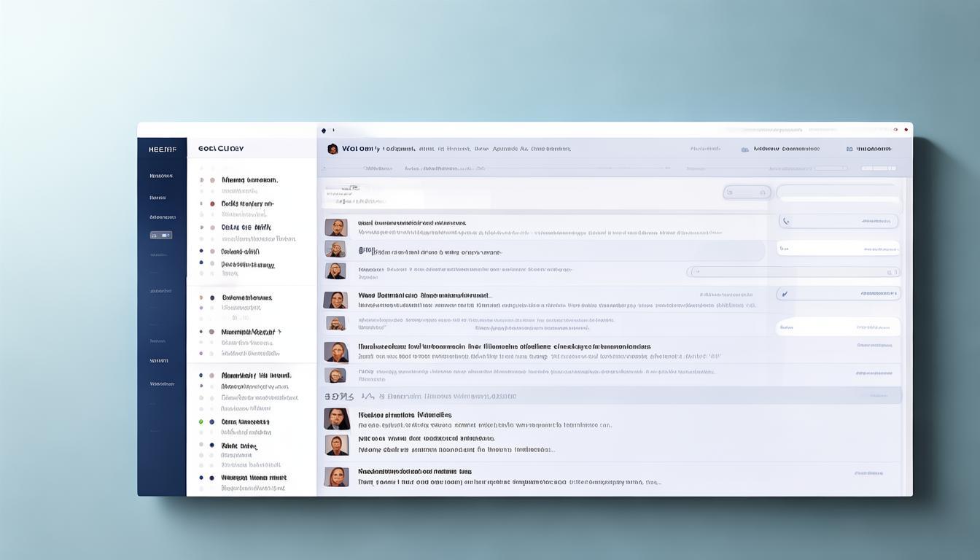Click the folder icon in the top header

[744, 149]
